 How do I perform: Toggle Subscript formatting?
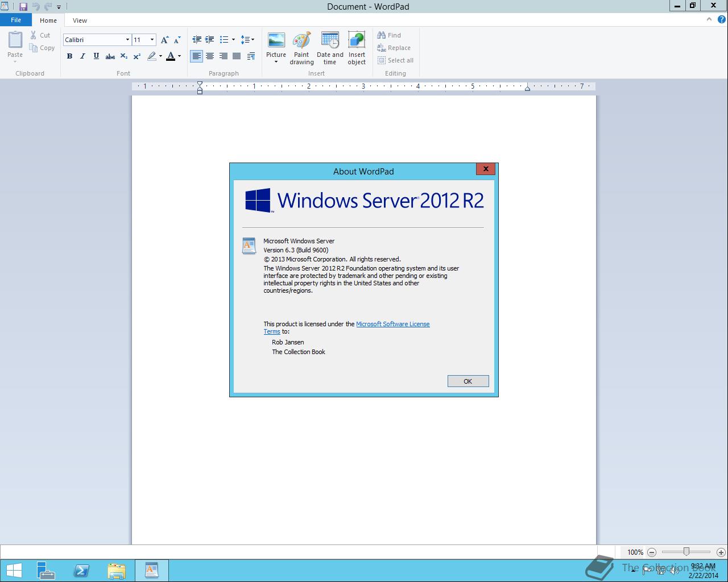tap(123, 56)
